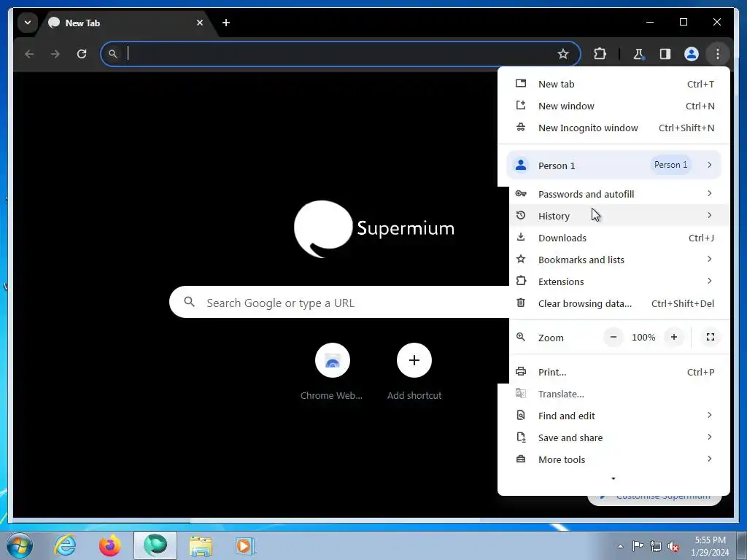Bookmark this tab with star icon
Viewport: 747px width, 560px height.
562,54
